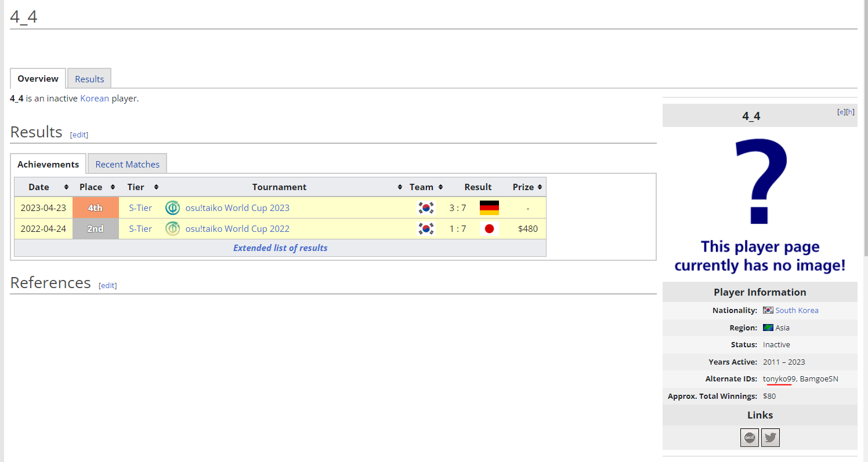Open the osu! profile link icon
The height and width of the screenshot is (462, 868).
coord(750,438)
